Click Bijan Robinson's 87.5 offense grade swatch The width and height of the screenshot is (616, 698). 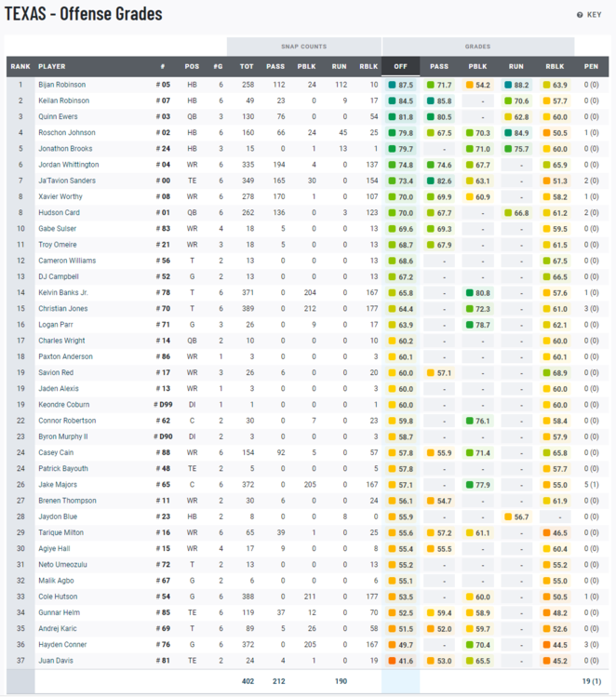pos(394,85)
